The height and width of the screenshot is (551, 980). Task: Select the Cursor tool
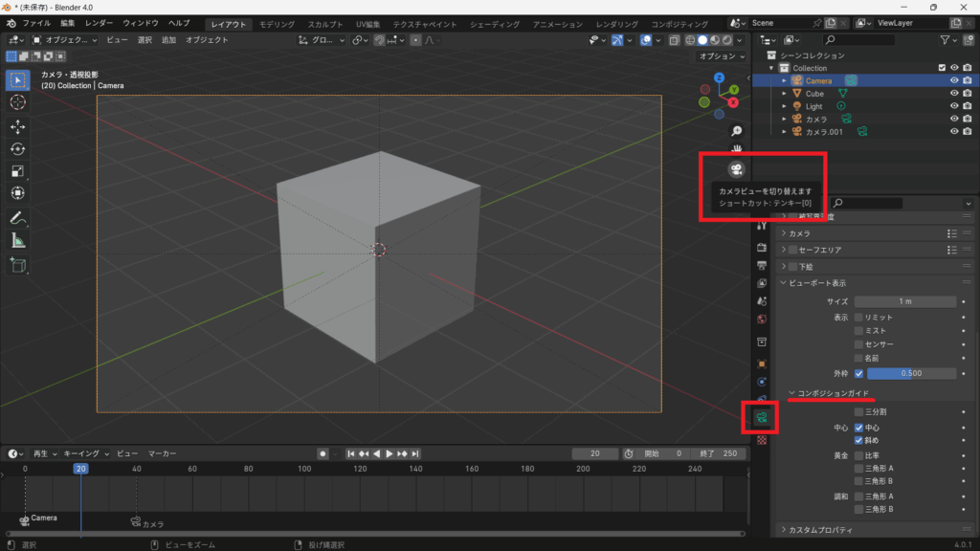(x=18, y=101)
